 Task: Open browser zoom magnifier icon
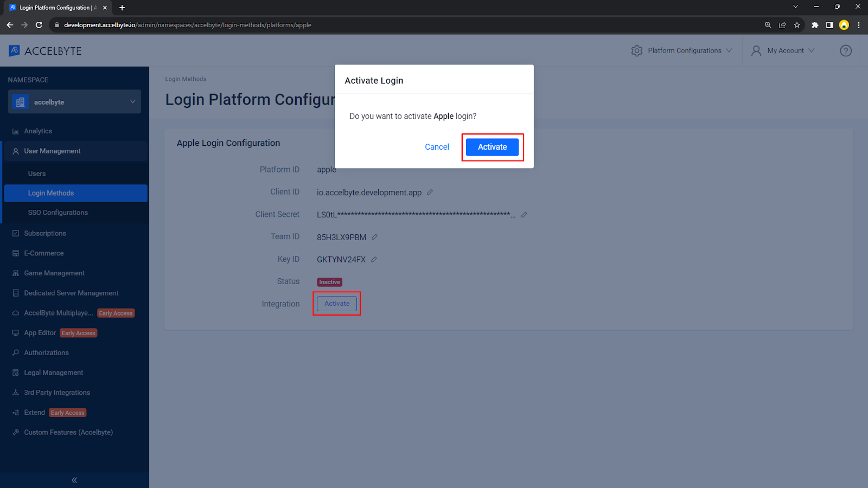[768, 25]
